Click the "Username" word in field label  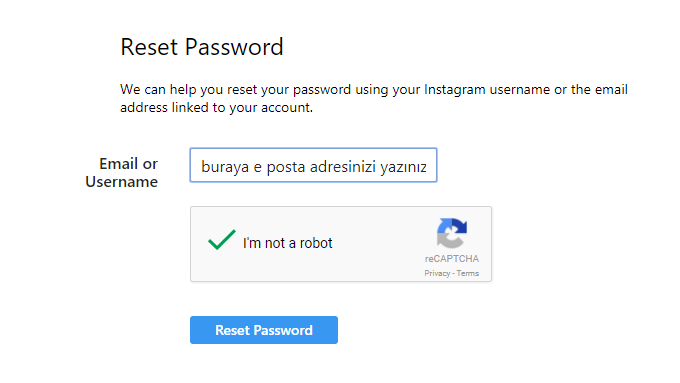pyautogui.click(x=121, y=182)
